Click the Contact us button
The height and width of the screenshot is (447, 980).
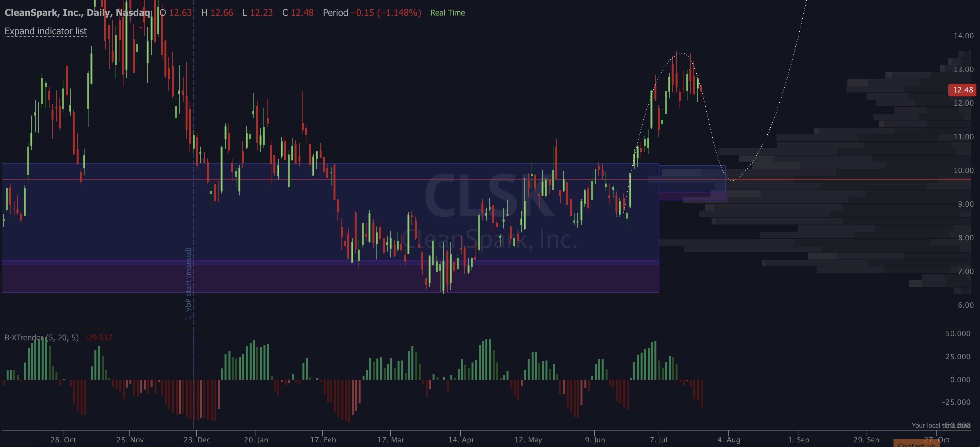[x=916, y=444]
